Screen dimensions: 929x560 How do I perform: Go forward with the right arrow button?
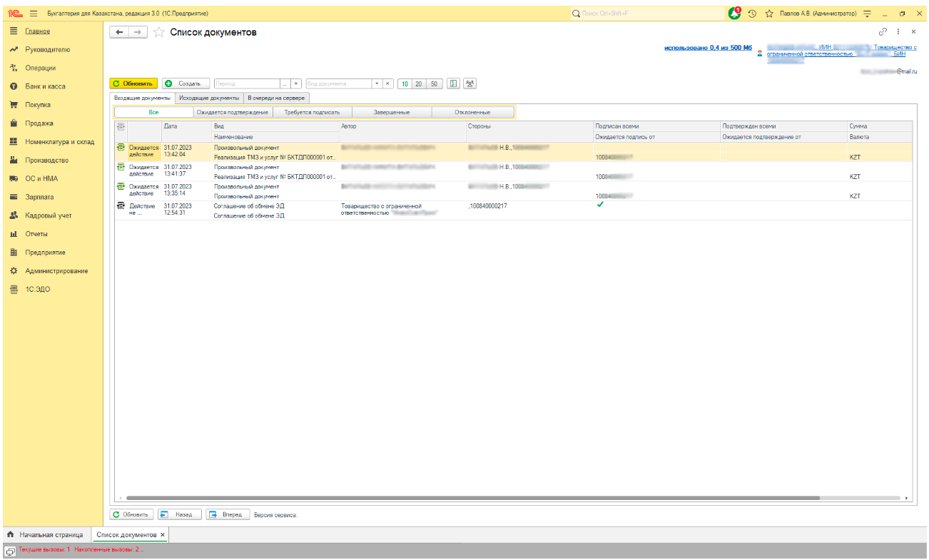pos(138,33)
